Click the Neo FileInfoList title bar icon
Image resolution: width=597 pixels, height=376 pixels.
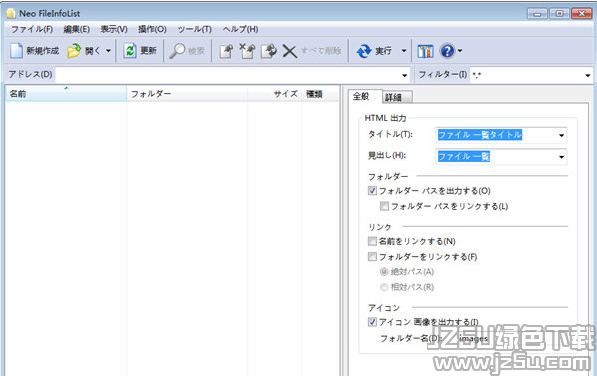[11, 13]
